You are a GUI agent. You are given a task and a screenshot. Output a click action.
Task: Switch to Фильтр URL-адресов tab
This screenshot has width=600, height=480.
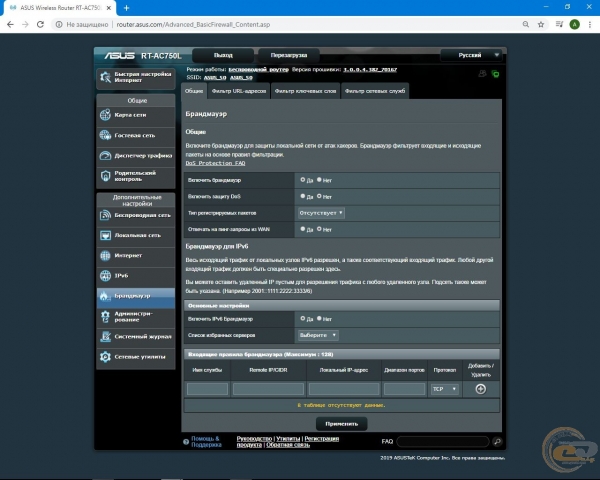[239, 91]
